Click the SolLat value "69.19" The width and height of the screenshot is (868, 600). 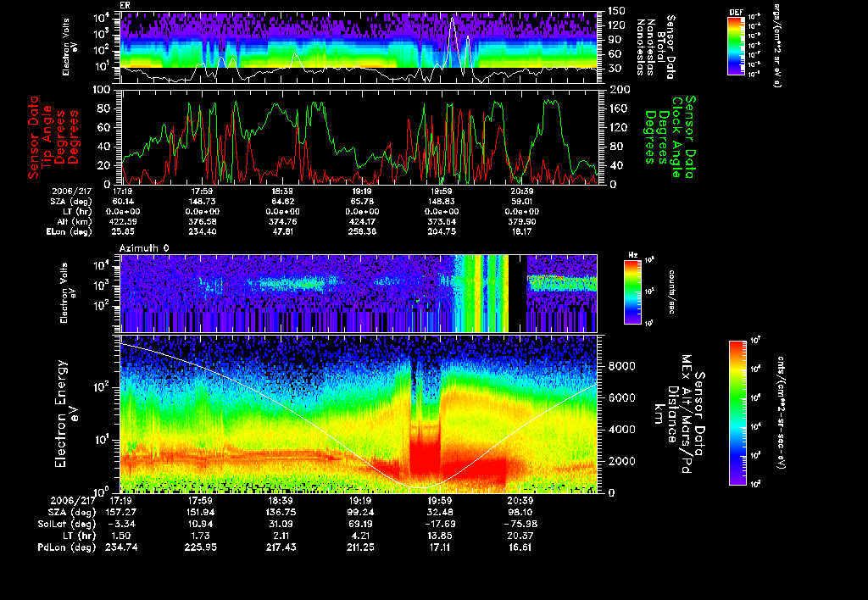click(360, 524)
